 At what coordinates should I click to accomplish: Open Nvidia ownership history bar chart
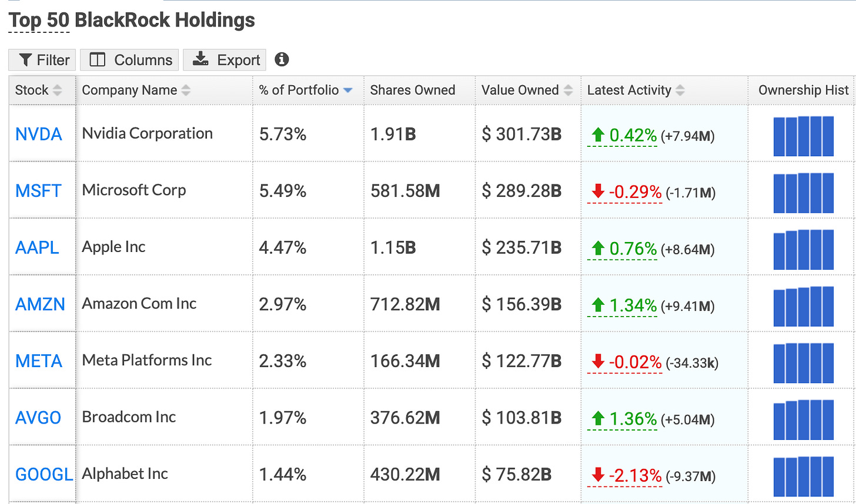pyautogui.click(x=803, y=136)
